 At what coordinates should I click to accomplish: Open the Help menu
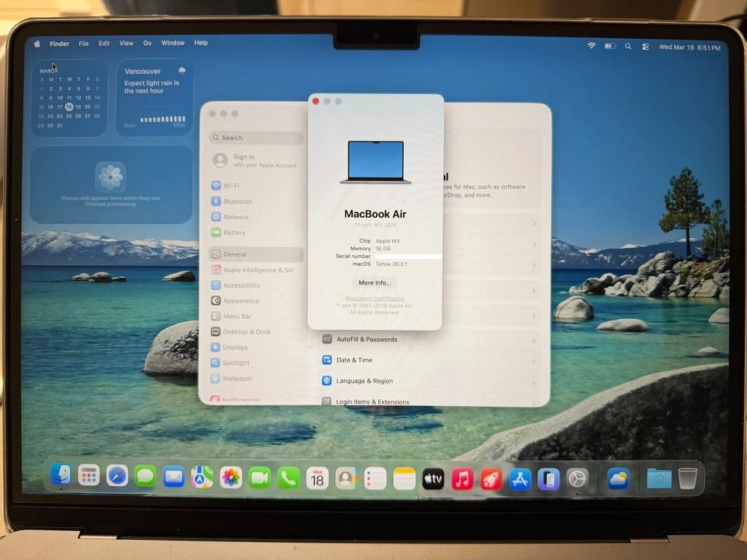pyautogui.click(x=201, y=42)
